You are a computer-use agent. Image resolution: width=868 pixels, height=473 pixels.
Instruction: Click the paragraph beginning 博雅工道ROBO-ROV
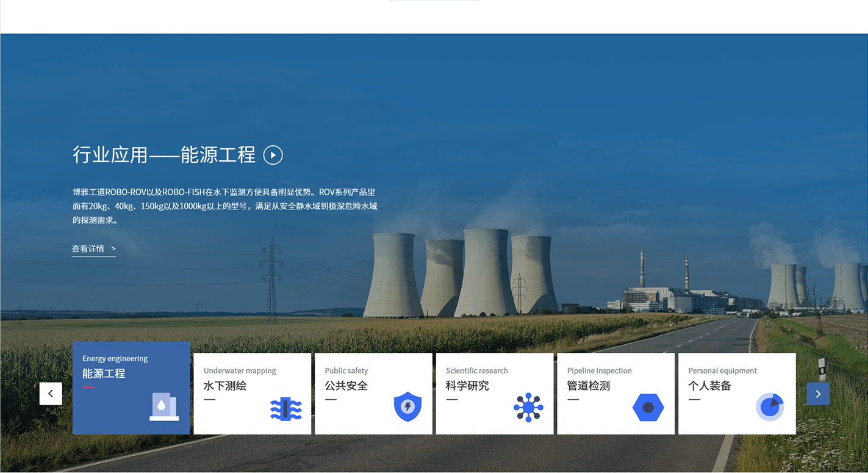[225, 206]
